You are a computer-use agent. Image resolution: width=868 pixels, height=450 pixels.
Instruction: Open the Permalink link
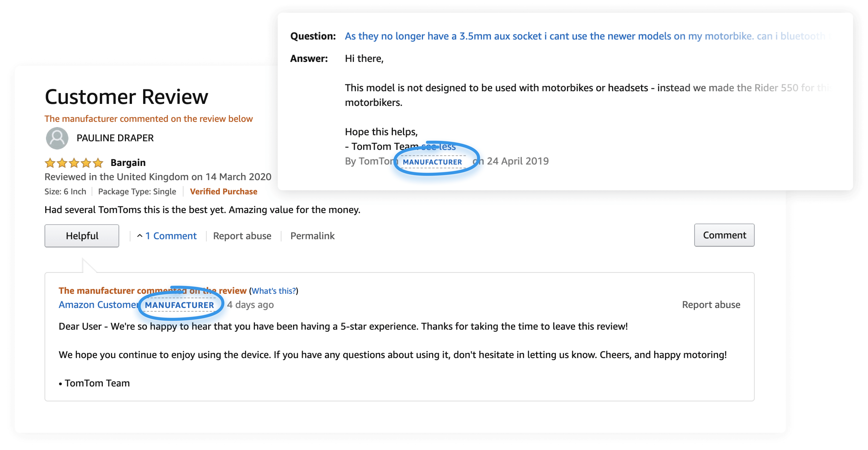click(312, 236)
